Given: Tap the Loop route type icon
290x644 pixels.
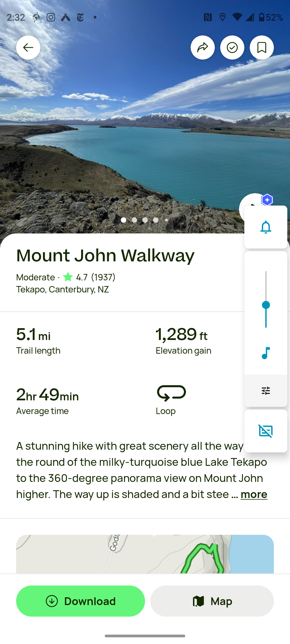Looking at the screenshot, I should pyautogui.click(x=171, y=393).
